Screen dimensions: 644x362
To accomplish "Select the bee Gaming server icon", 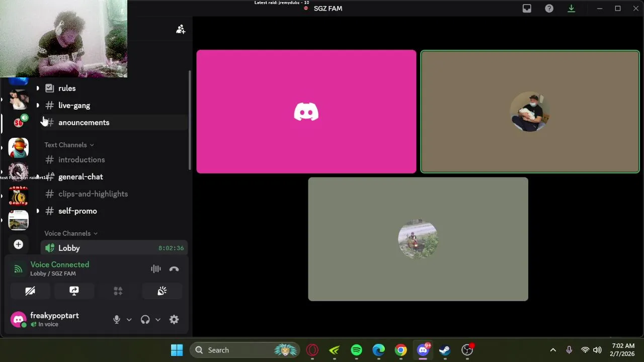I will (19, 196).
